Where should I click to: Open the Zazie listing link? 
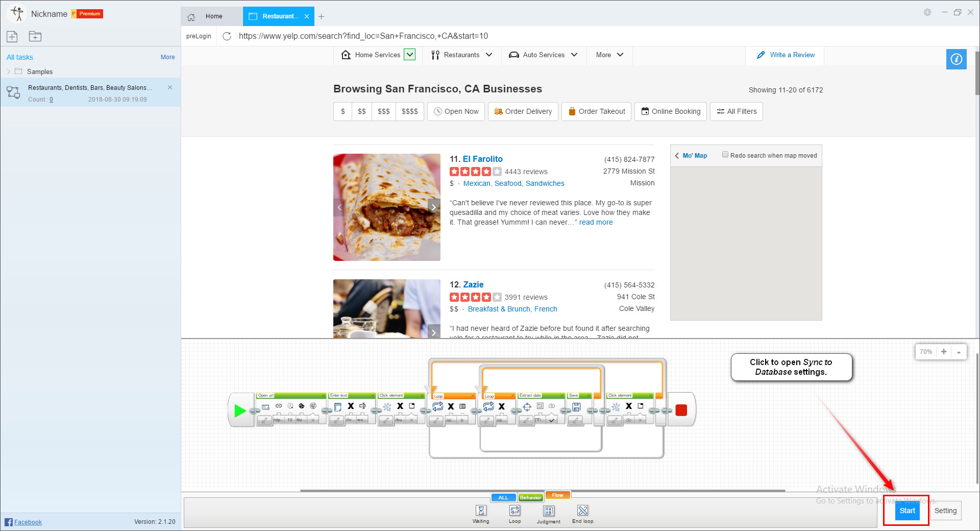point(473,284)
